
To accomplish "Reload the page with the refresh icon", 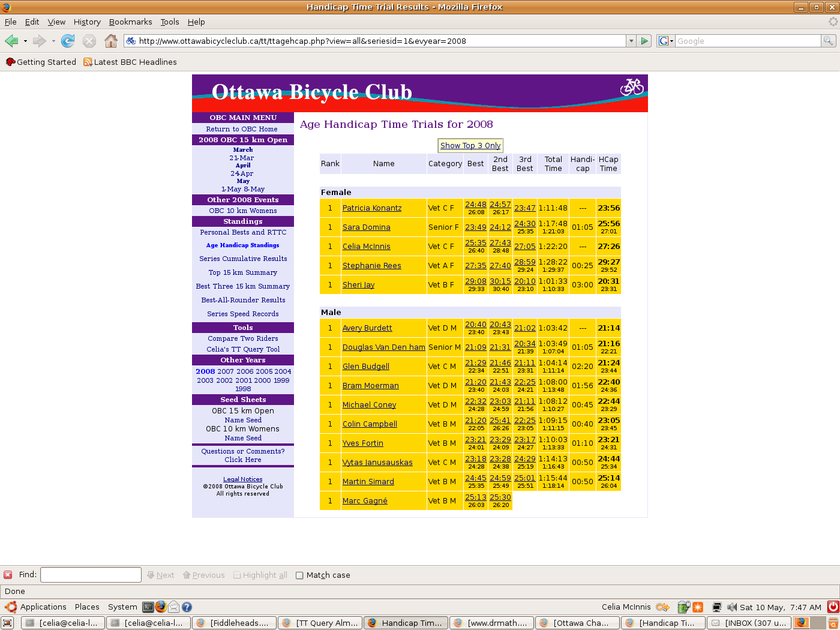I will tap(68, 41).
